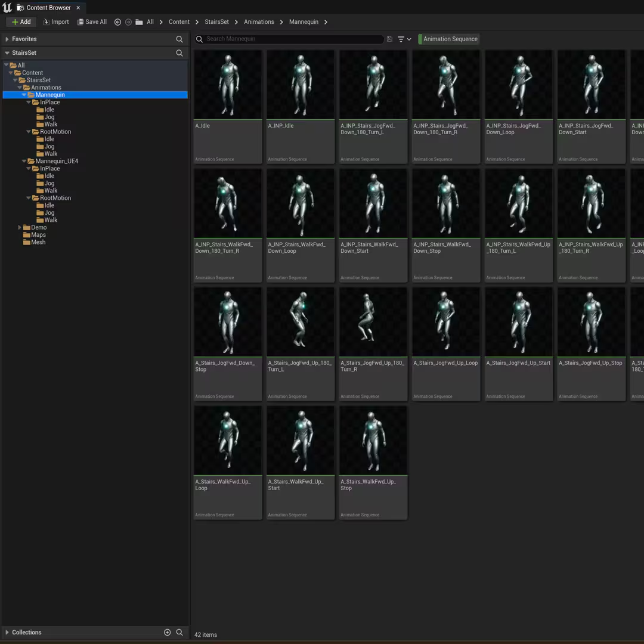Expand the Favorites section
The height and width of the screenshot is (644, 644).
point(7,39)
